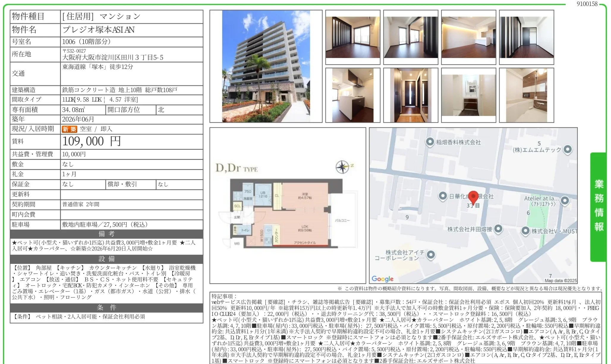Click the 株式会社V・MUST map pin
This screenshot has width=611, height=364.
point(525,231)
